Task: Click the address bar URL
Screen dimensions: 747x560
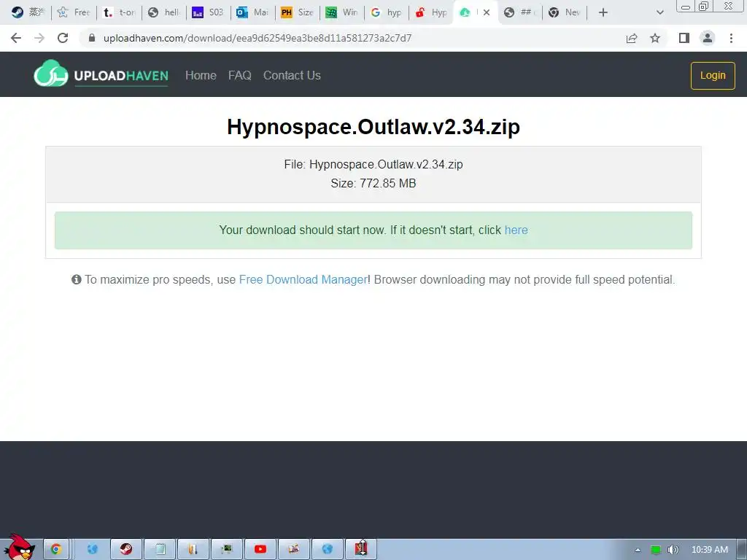Action: point(258,38)
